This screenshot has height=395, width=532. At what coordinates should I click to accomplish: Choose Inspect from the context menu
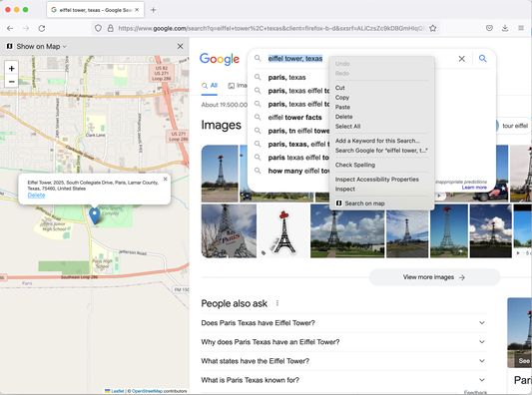381,189
